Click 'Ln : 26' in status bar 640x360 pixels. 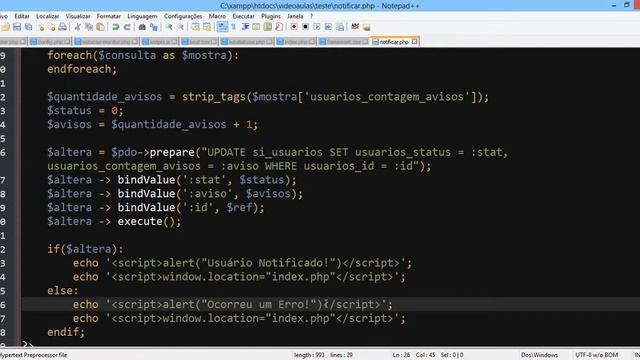(x=401, y=355)
